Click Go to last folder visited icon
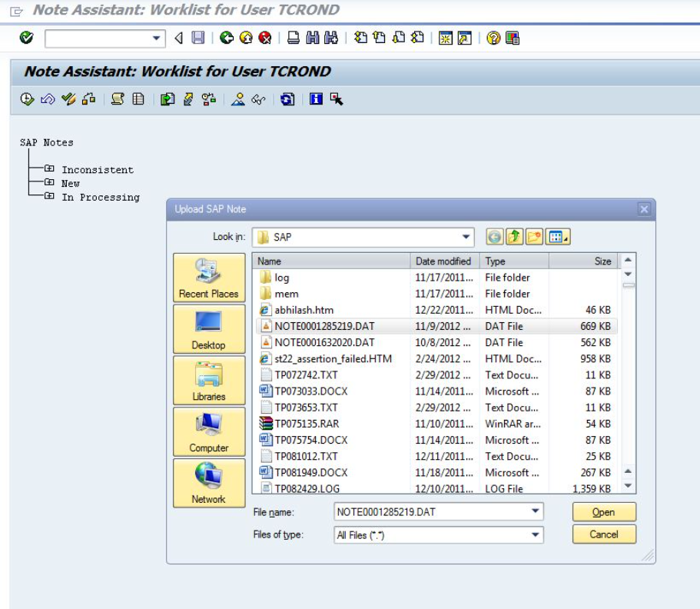 click(x=495, y=237)
